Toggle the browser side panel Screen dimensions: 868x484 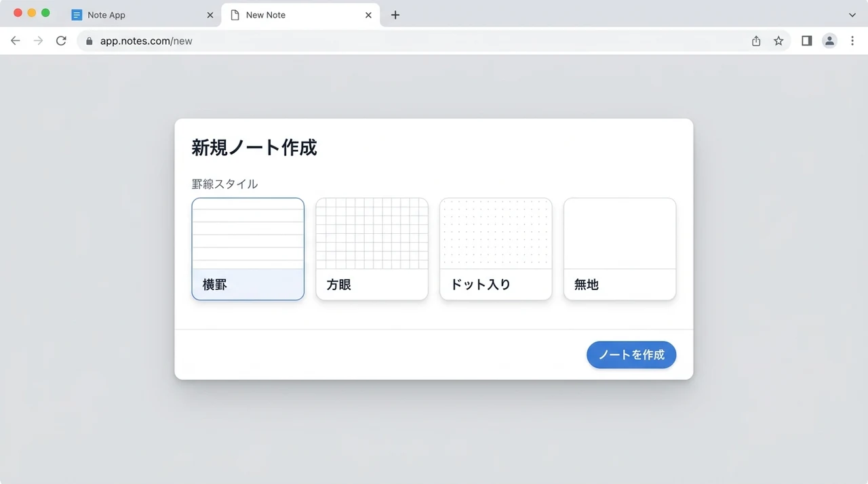806,41
